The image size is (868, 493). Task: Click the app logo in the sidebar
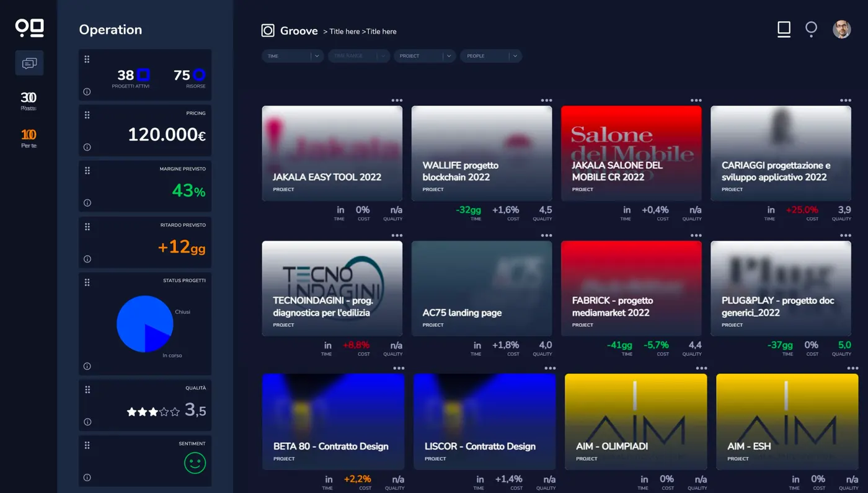(x=29, y=28)
